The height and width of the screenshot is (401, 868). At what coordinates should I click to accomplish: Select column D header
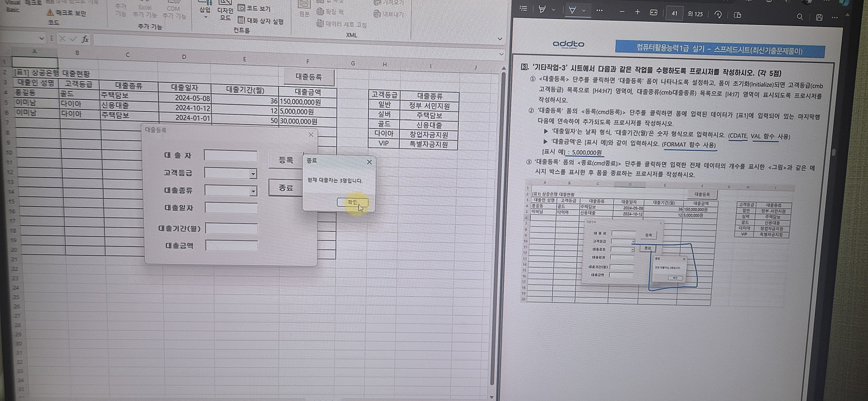[x=184, y=57]
